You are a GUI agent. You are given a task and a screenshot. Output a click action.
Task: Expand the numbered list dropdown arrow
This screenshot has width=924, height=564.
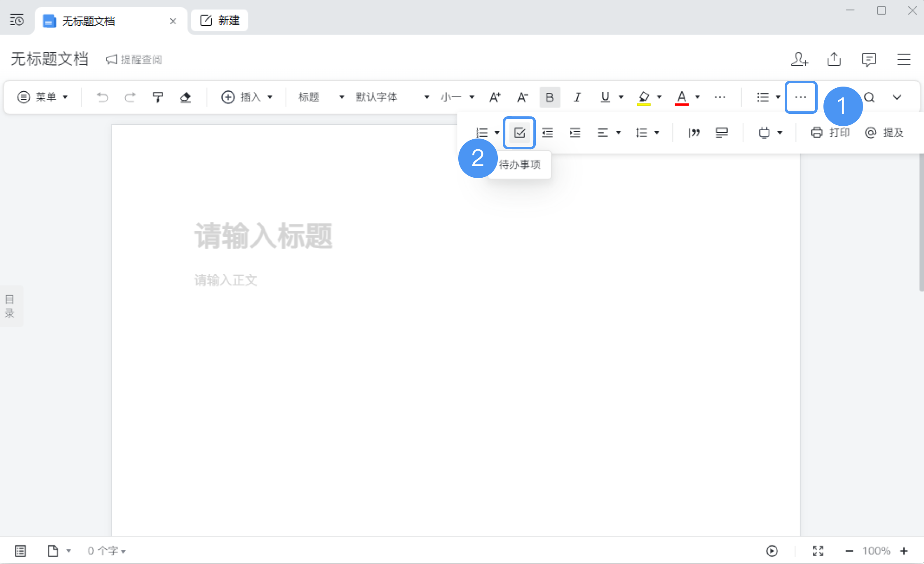point(497,133)
